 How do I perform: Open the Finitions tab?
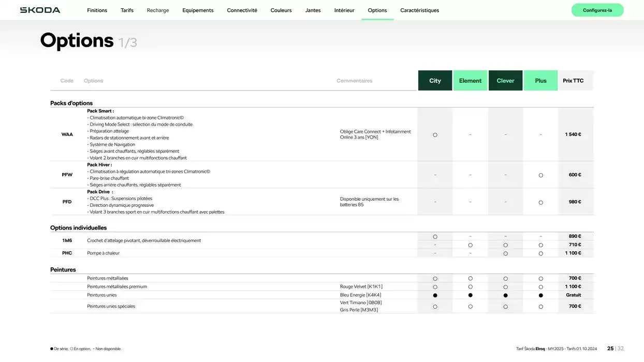point(97,10)
